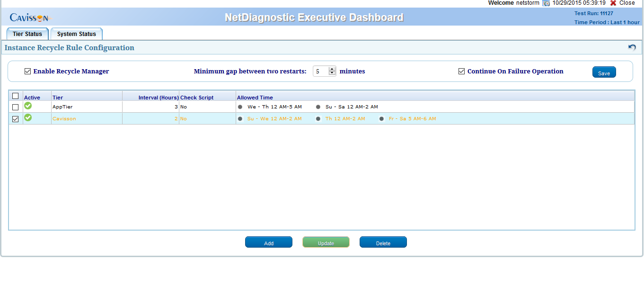
Task: Sort by the Check Script column header
Action: click(x=197, y=98)
